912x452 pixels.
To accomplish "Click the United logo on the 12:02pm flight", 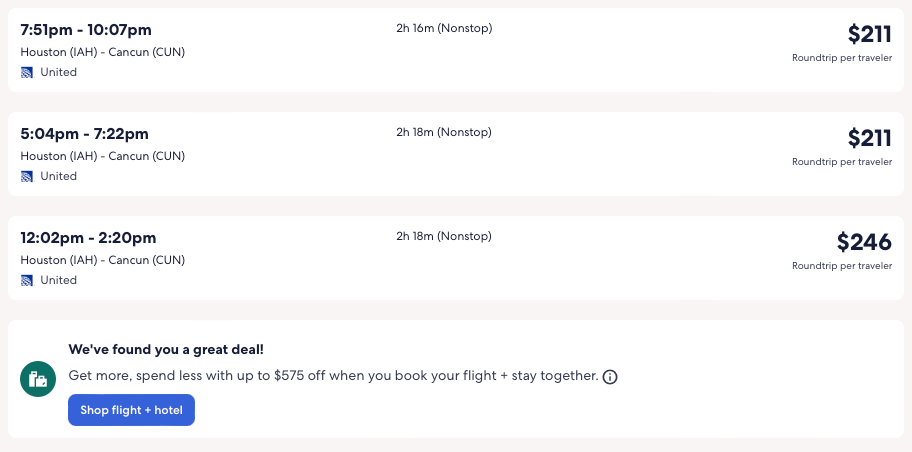I will (x=27, y=280).
